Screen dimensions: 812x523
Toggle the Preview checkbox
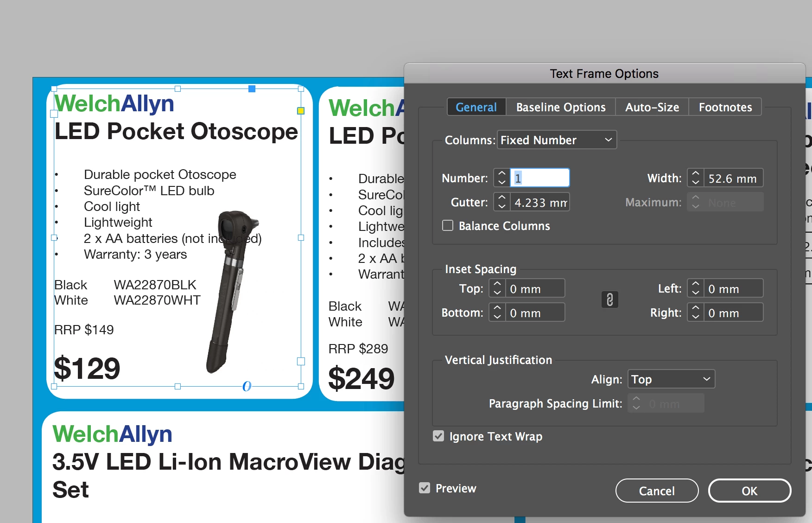coord(425,488)
